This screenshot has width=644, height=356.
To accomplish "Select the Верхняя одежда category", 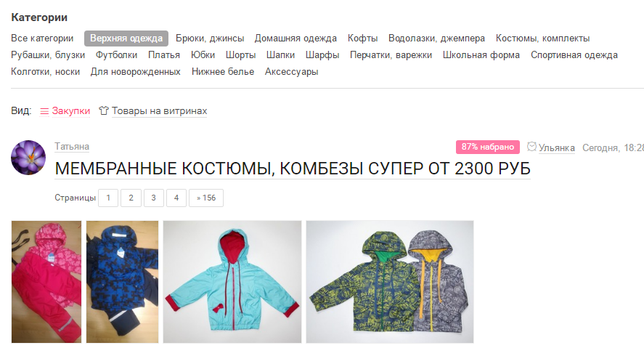I will click(x=126, y=39).
